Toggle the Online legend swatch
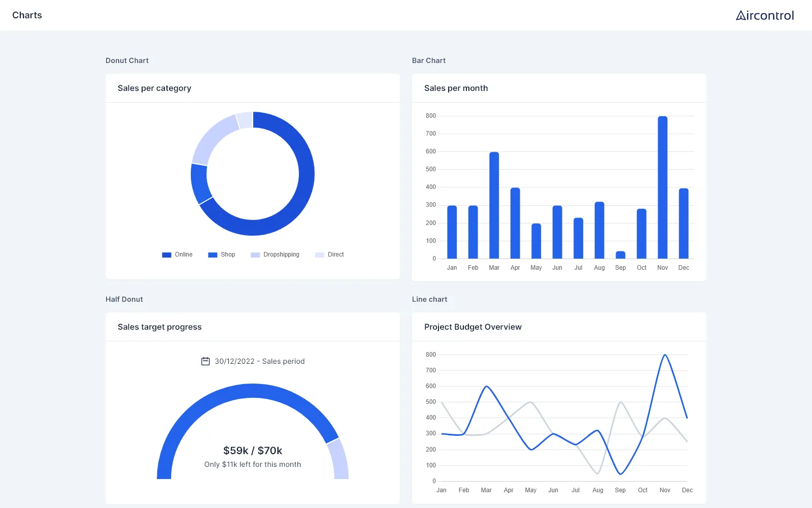The height and width of the screenshot is (508, 812). pos(166,255)
